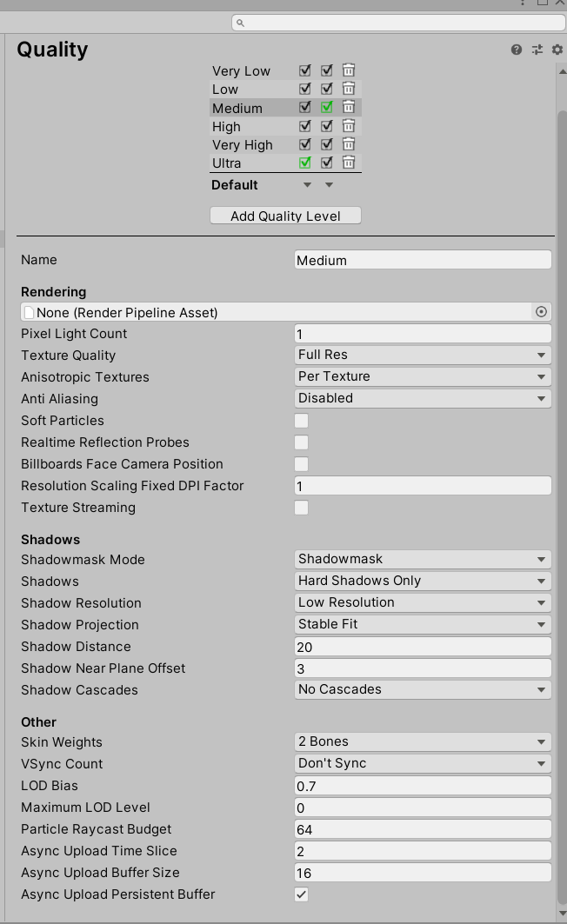The image size is (567, 924).
Task: Toggle Texture Streaming on
Action: (x=301, y=508)
